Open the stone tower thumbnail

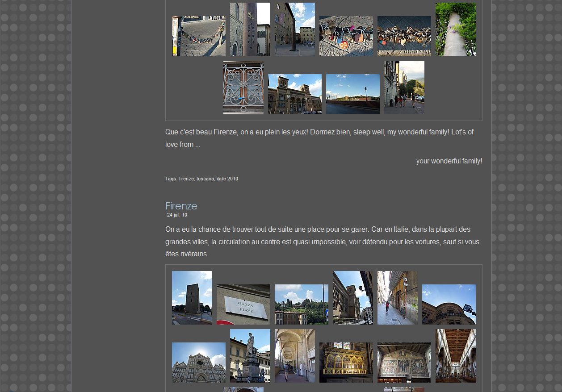[192, 297]
